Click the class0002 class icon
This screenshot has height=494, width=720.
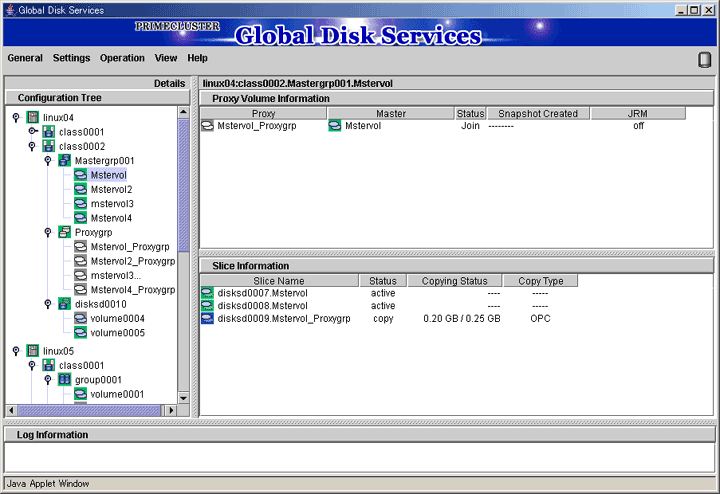(49, 146)
